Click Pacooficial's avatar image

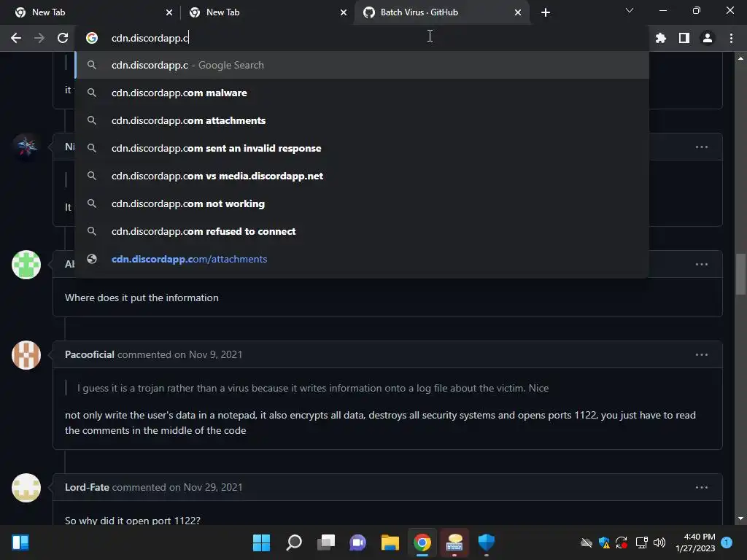tap(26, 355)
